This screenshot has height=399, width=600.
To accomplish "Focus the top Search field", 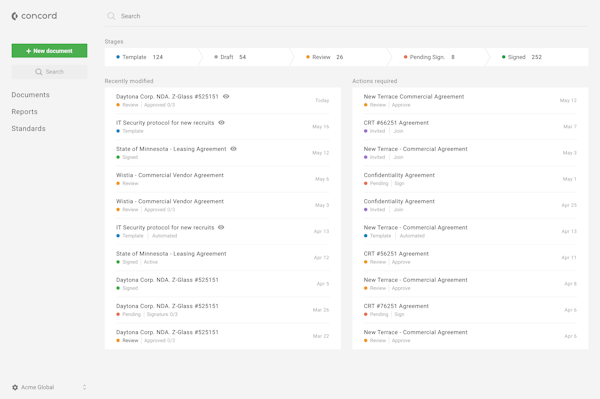I will click(347, 16).
